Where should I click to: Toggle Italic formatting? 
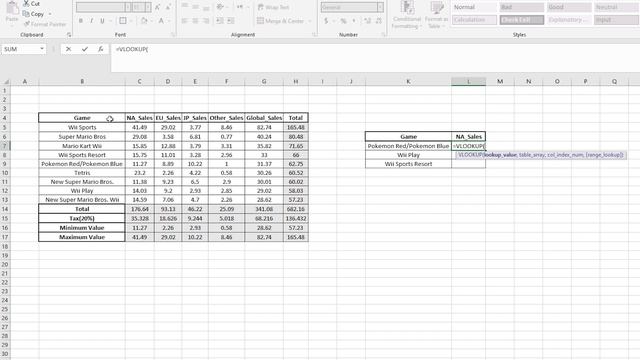point(91,21)
